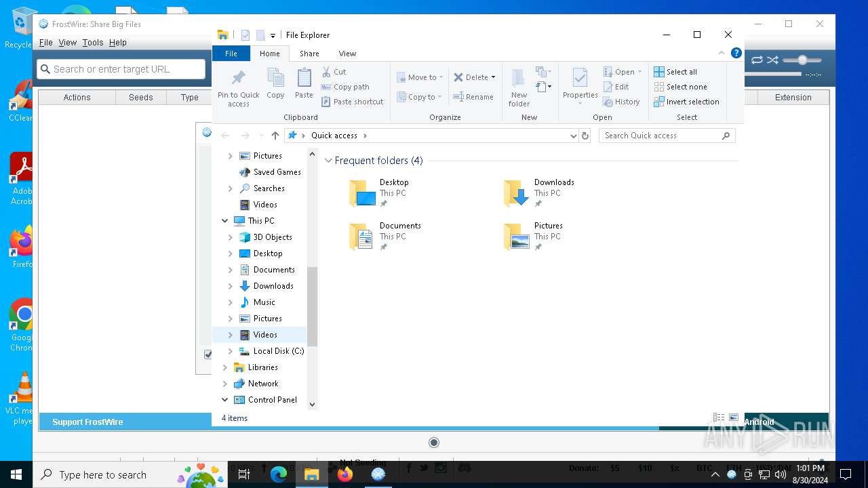
Task: Switch to the Share ribbon tab
Action: [x=309, y=54]
